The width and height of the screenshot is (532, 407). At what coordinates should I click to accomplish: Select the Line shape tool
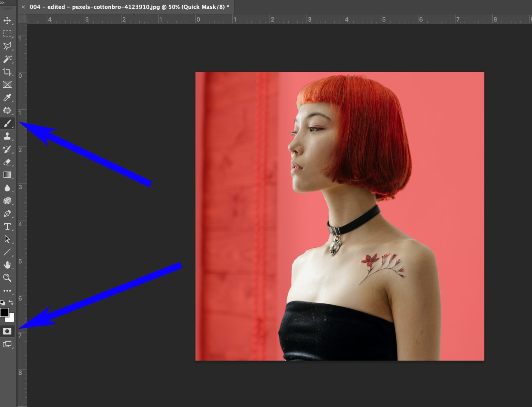(7, 252)
